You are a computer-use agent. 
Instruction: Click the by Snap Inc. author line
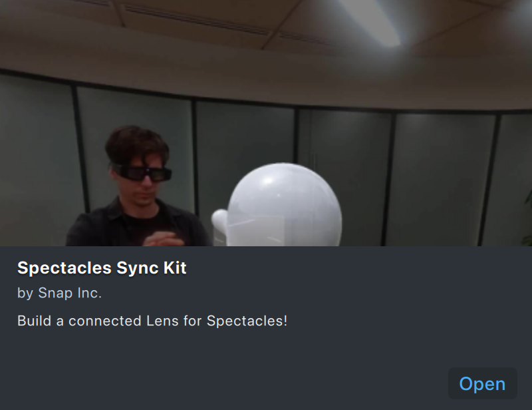[x=59, y=293]
